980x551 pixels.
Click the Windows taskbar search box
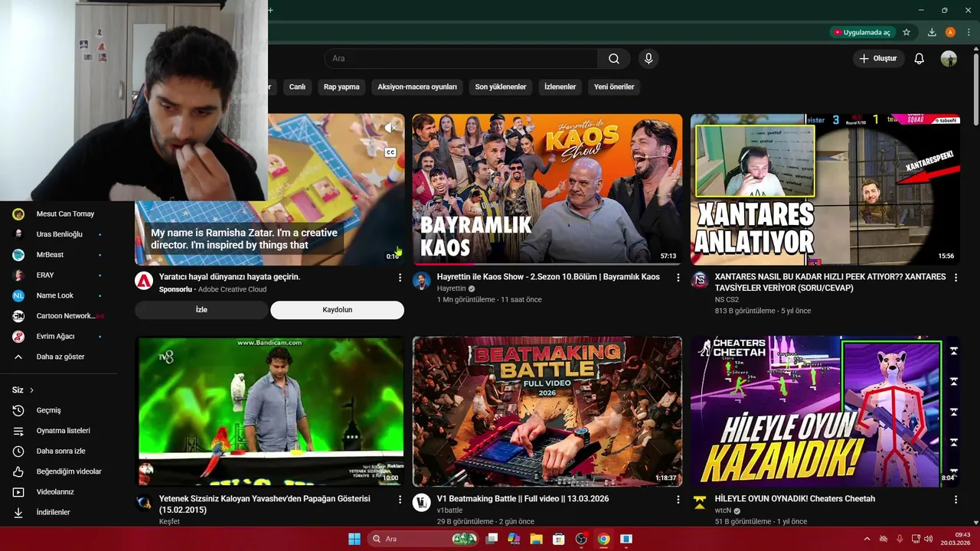423,539
